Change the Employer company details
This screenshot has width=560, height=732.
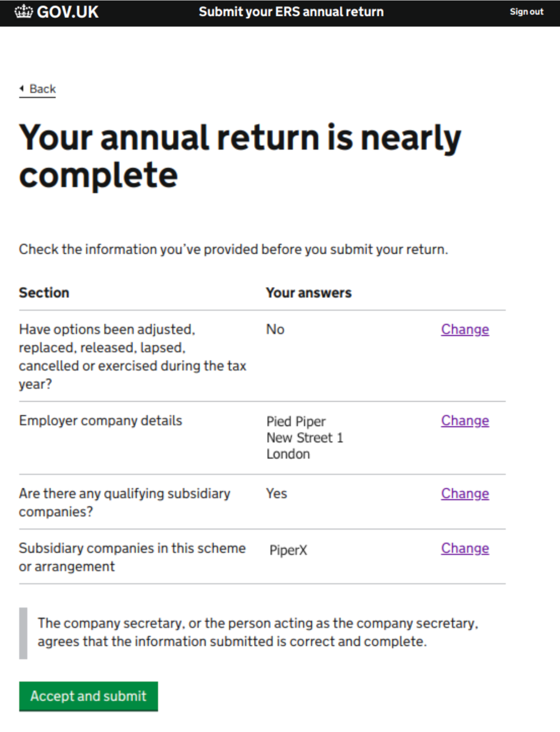coord(464,420)
